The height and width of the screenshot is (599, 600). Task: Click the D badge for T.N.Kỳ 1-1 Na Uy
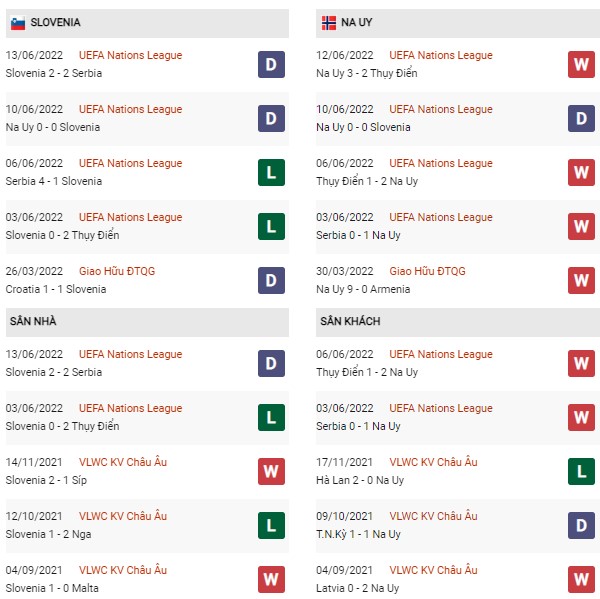click(581, 525)
